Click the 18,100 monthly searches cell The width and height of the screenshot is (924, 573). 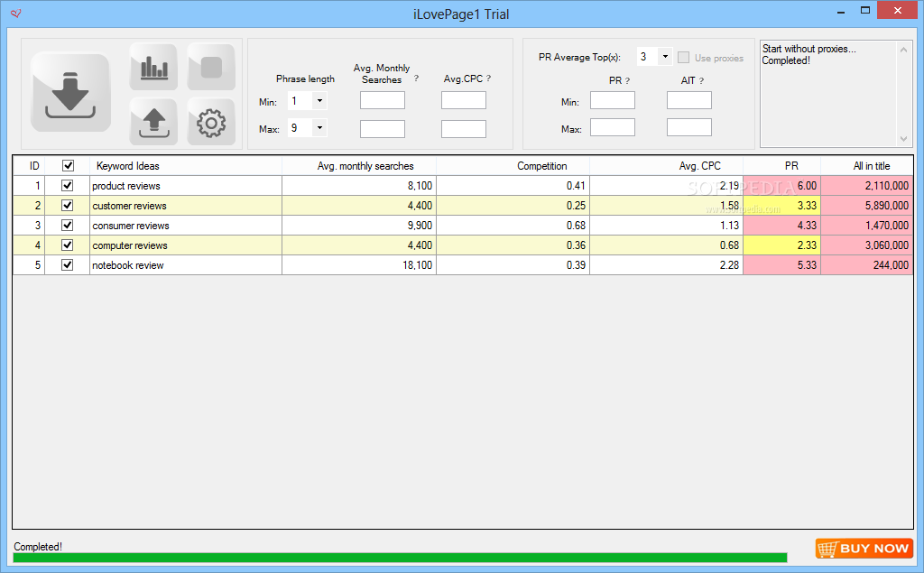359,264
